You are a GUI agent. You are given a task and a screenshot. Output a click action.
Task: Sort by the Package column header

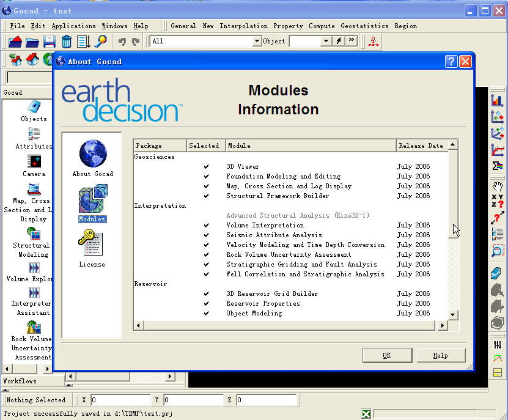pos(160,146)
